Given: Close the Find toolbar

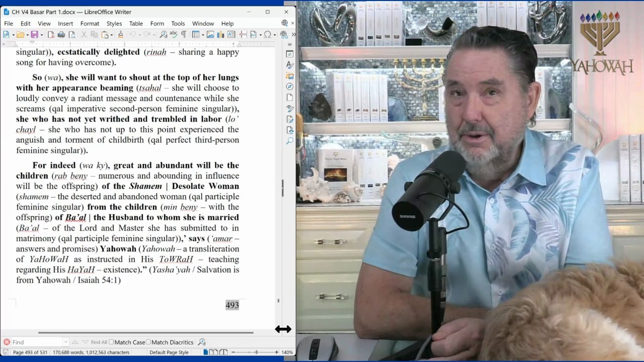Looking at the screenshot, I should (x=7, y=342).
